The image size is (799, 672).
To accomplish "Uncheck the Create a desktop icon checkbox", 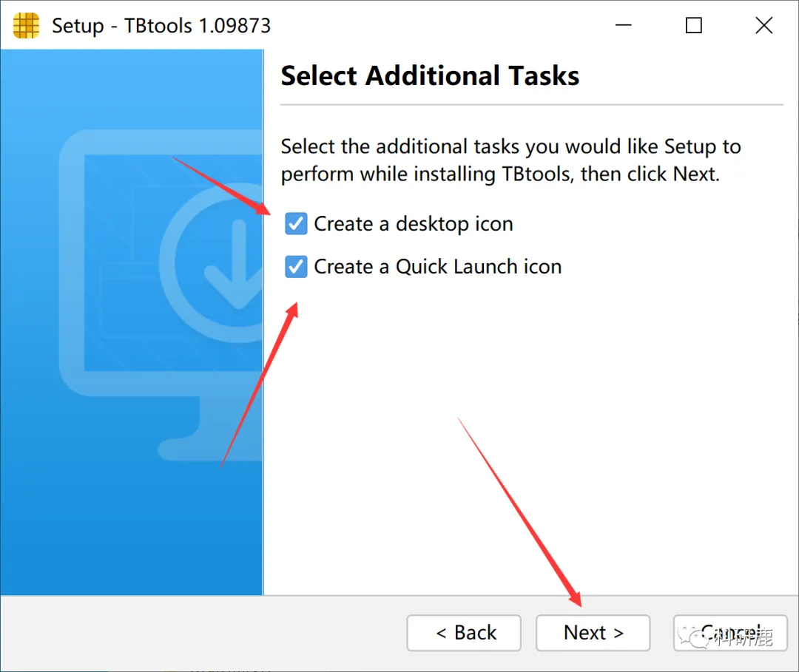I will point(296,223).
